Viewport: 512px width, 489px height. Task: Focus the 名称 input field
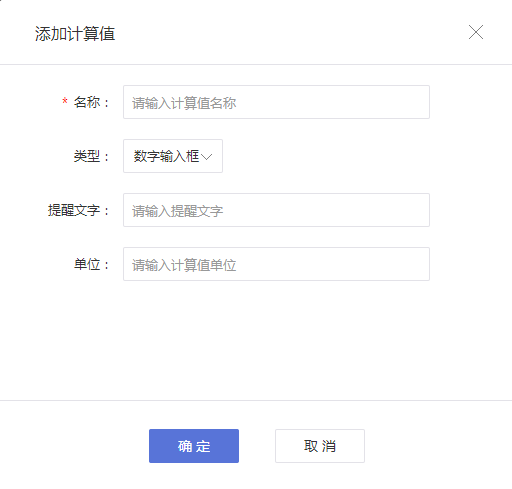coord(276,102)
